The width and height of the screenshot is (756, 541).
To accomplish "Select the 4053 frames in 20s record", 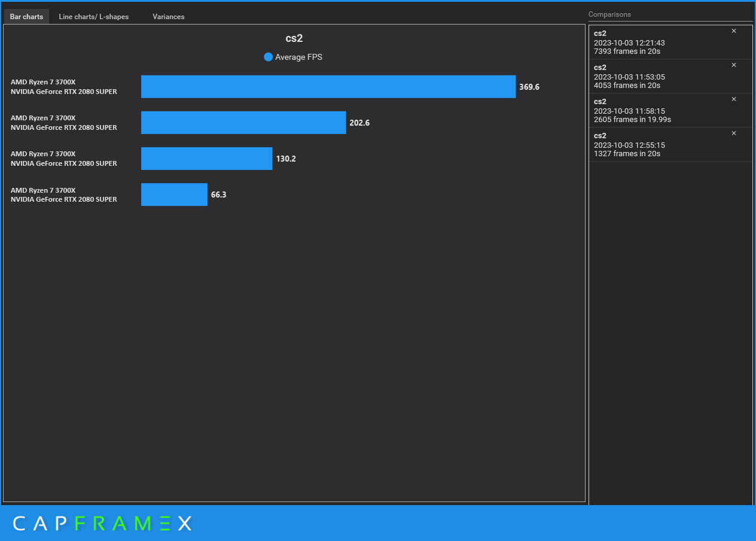I will pos(670,77).
